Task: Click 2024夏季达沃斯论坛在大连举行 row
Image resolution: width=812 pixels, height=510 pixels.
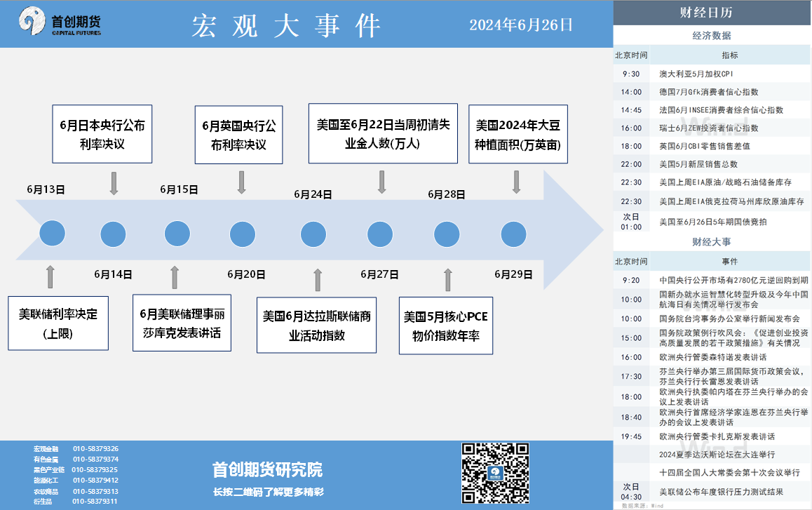Action: [712, 455]
